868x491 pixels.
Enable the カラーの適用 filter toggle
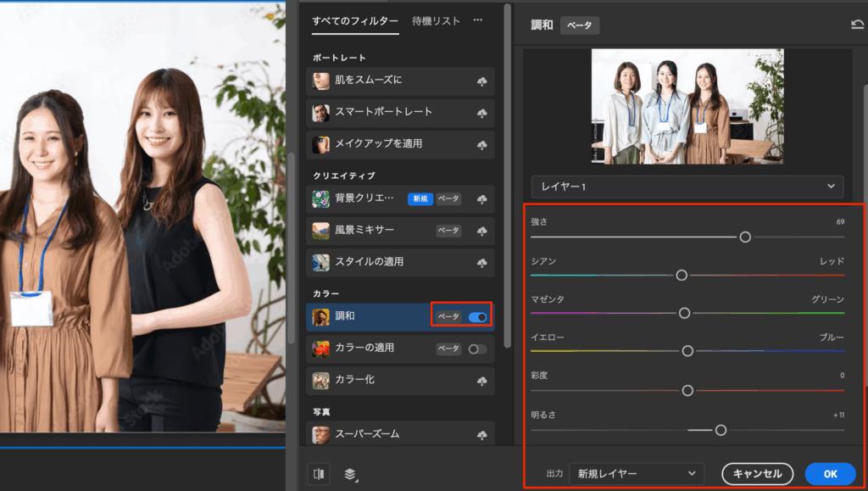pyautogui.click(x=477, y=349)
